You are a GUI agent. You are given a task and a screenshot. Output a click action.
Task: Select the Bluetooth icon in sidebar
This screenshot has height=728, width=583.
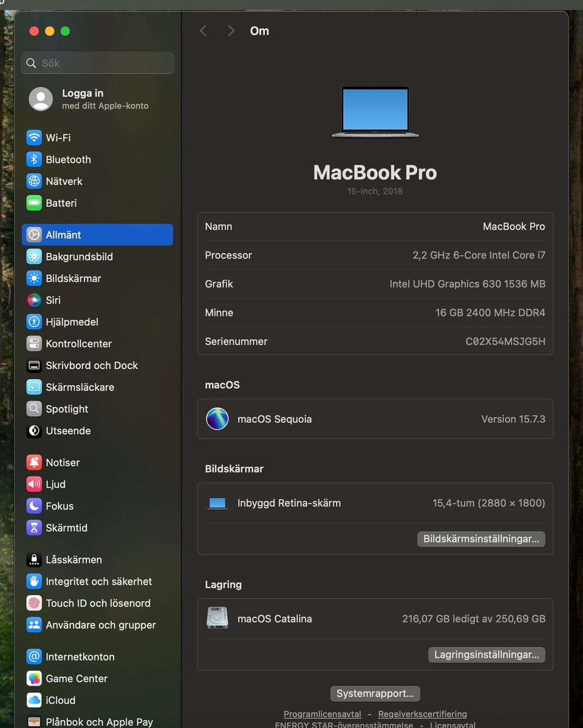pos(34,160)
